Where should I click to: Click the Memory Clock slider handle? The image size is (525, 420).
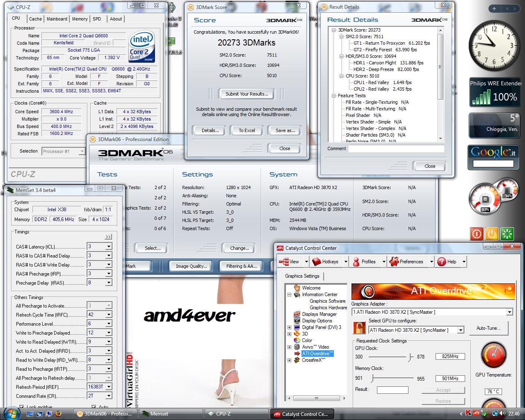click(x=372, y=378)
